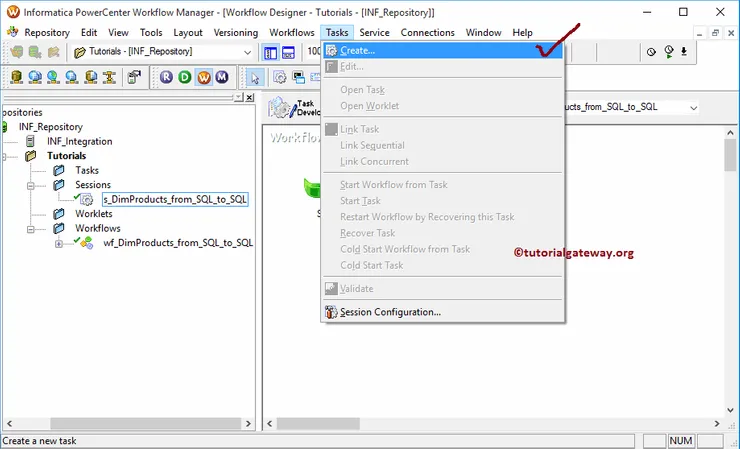Screen dimensions: 740x449
Task: Open Workflow Monitor via the M icon
Action: [222, 77]
